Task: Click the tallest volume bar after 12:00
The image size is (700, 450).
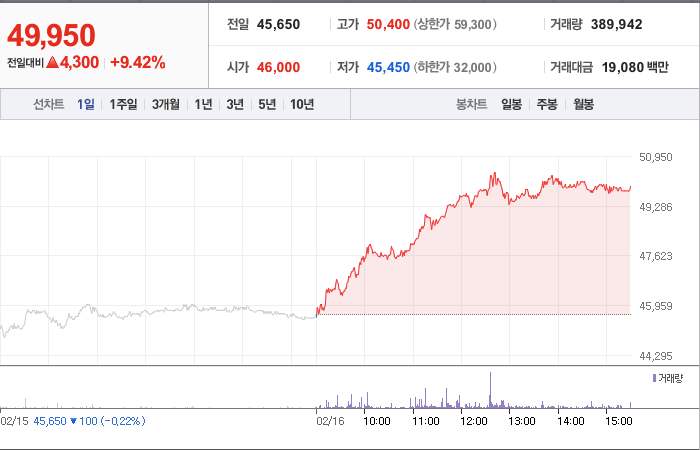Action: click(490, 390)
